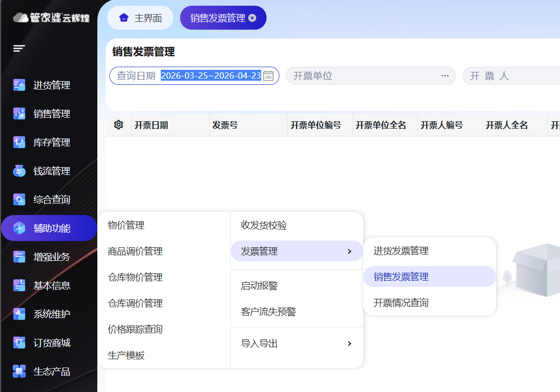Screen dimensions: 560x392
Task: Click the 增强业务 sidebar icon
Action: click(x=19, y=257)
